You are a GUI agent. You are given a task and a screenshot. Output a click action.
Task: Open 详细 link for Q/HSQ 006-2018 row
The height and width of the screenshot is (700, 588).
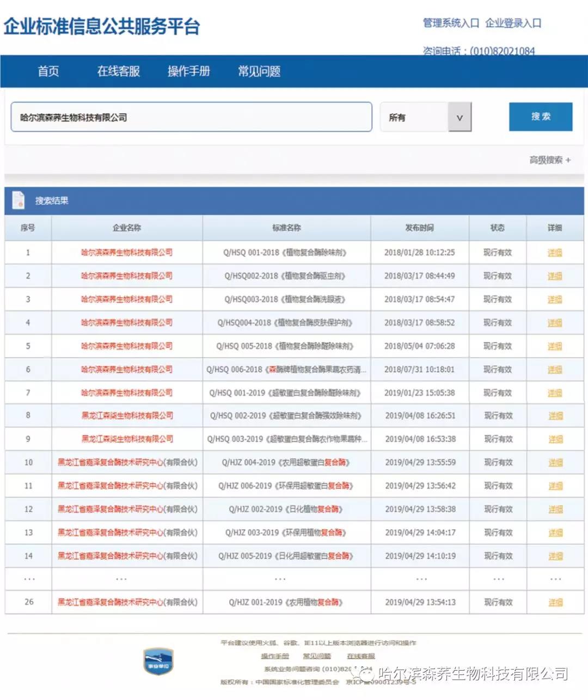pyautogui.click(x=555, y=370)
